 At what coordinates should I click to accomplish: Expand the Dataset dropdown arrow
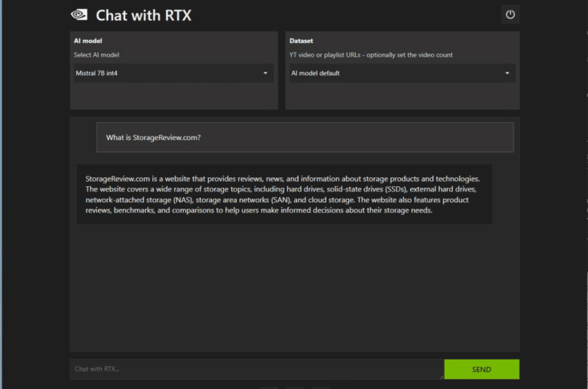pos(507,73)
